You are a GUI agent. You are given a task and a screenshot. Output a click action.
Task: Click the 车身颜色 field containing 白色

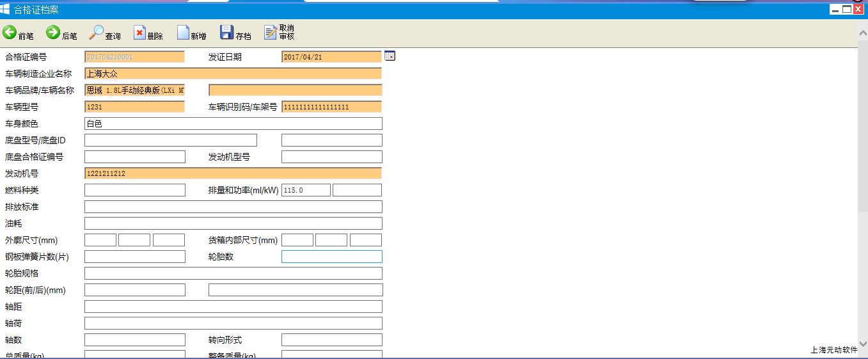(x=233, y=124)
